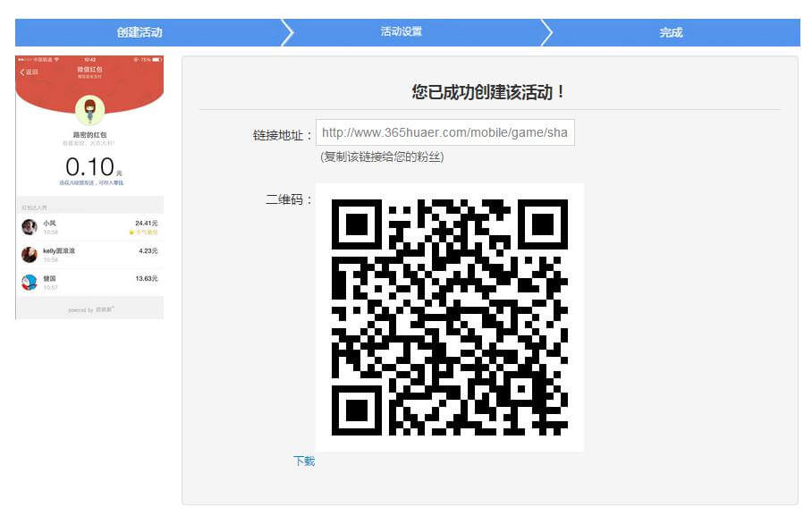The height and width of the screenshot is (516, 812).
Task: Click the 微信红包 title in preview
Action: tap(89, 69)
